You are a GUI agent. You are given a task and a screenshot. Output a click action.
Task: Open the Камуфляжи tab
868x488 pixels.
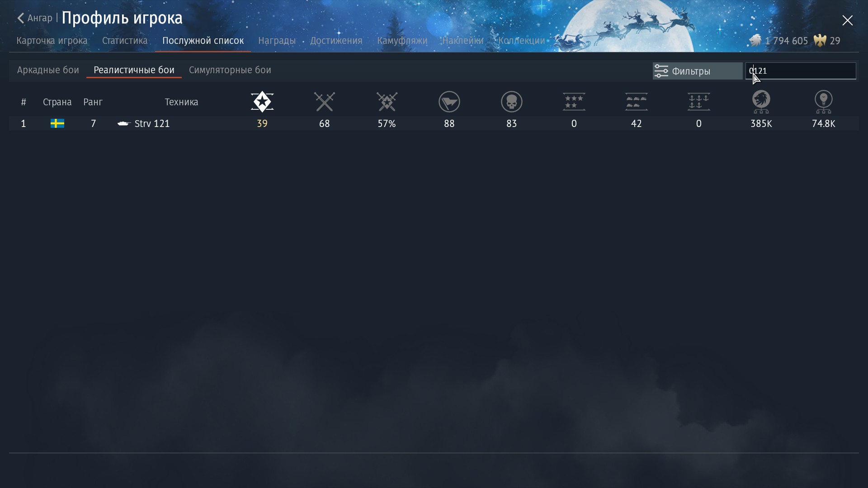pos(402,41)
